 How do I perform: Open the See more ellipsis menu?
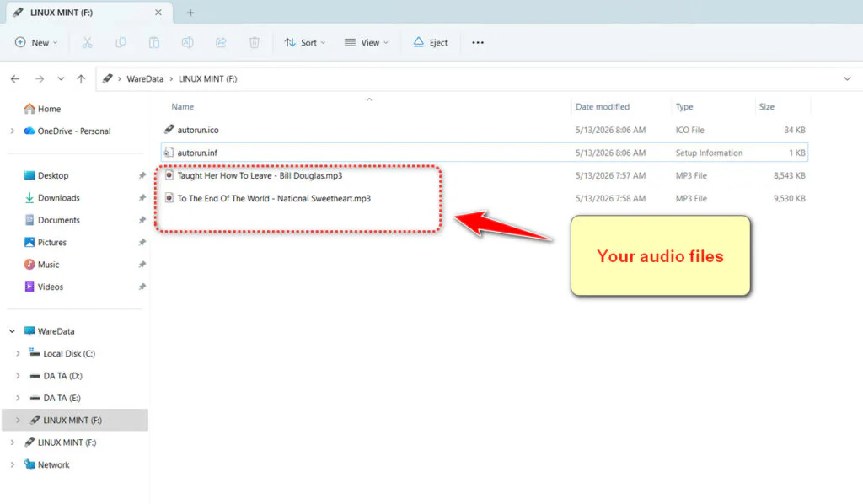pos(478,42)
